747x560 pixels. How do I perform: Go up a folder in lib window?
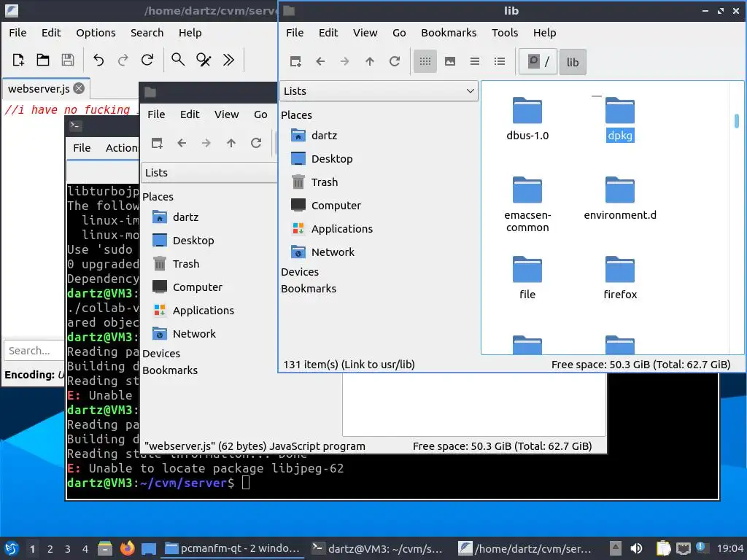click(x=370, y=61)
